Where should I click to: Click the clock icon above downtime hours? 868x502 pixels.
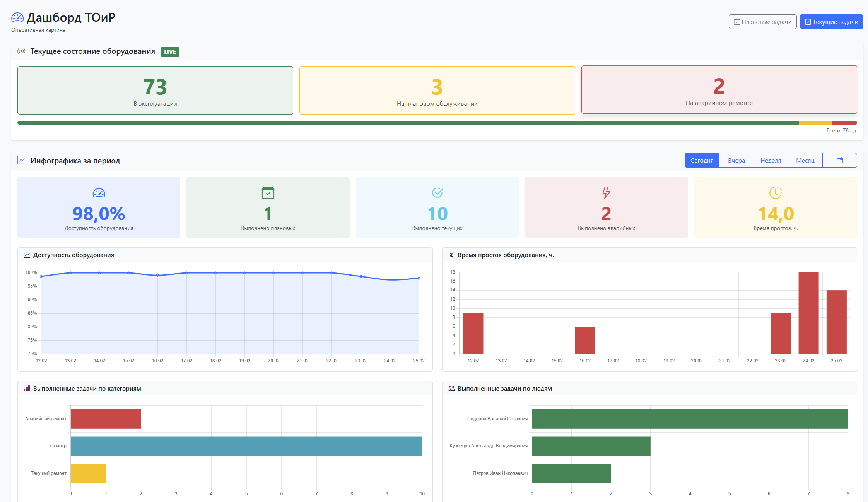775,193
